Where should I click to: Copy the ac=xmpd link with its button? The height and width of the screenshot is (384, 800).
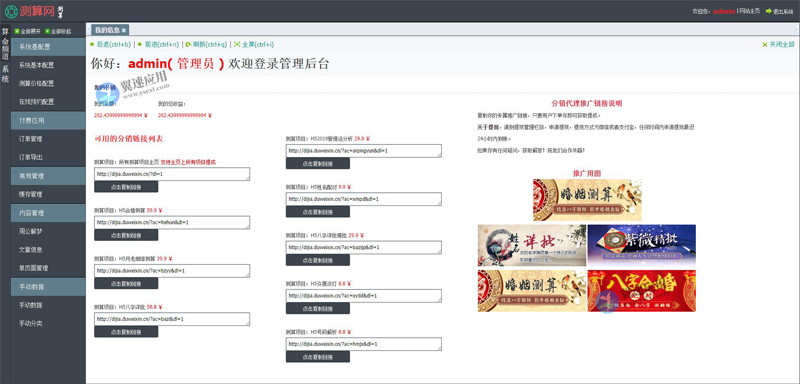pos(318,212)
